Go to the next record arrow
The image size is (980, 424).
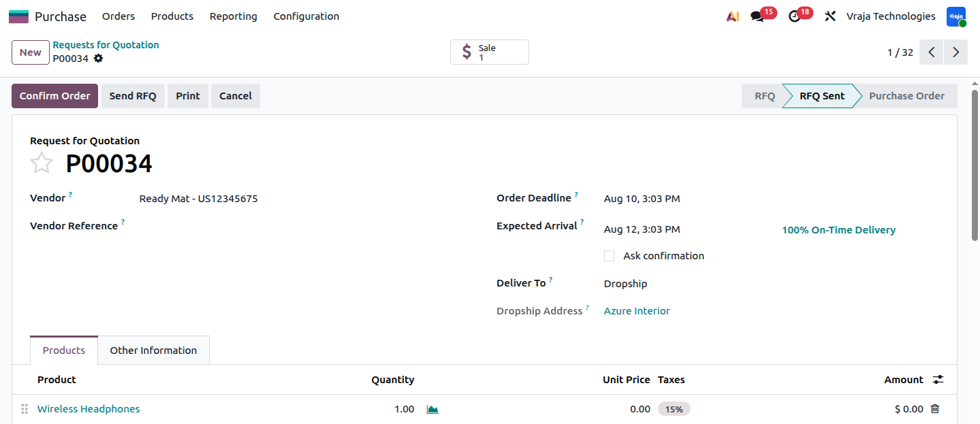955,52
